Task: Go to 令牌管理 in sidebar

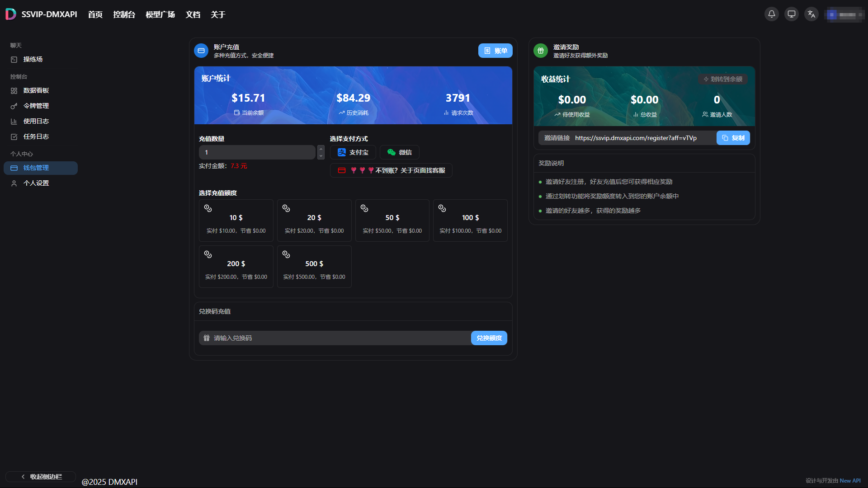Action: [x=36, y=106]
